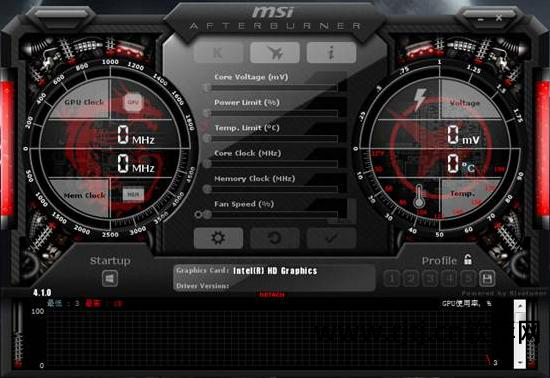Click the GPU icon in the left gauge
This screenshot has width=550, height=378.
[x=133, y=102]
